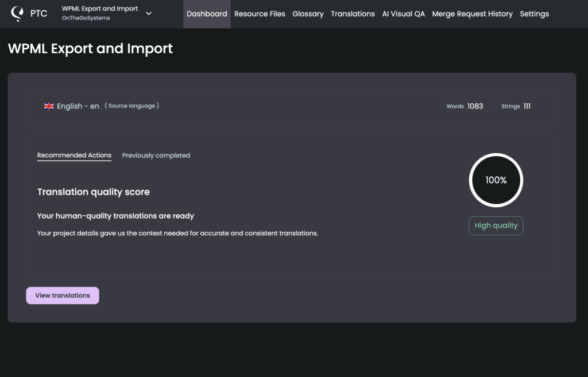Click the View translations button
Viewport: 588px width, 377px height.
(x=63, y=296)
